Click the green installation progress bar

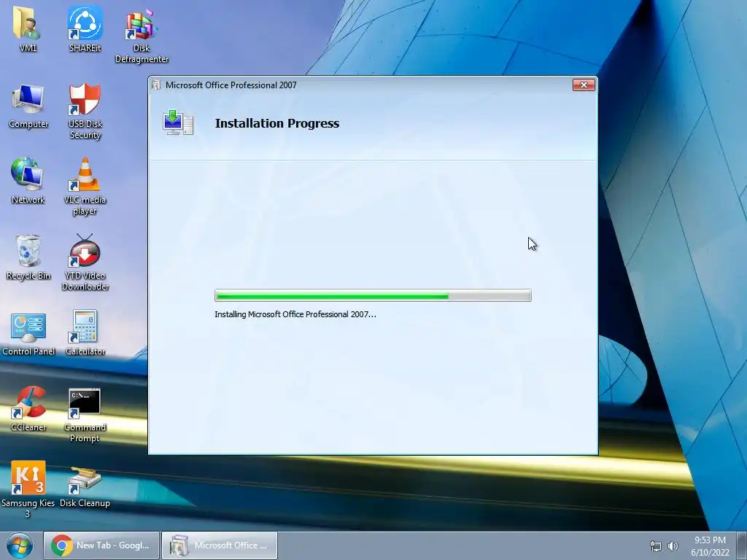tap(373, 295)
